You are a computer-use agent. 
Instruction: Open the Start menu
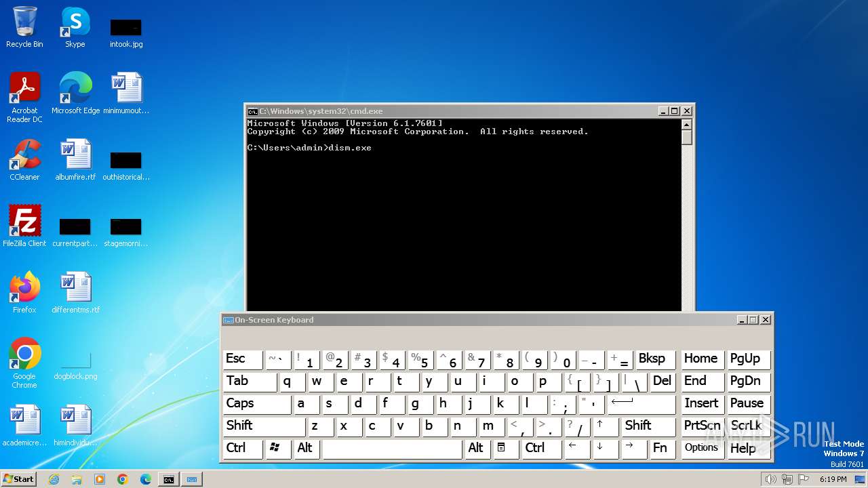tap(19, 479)
